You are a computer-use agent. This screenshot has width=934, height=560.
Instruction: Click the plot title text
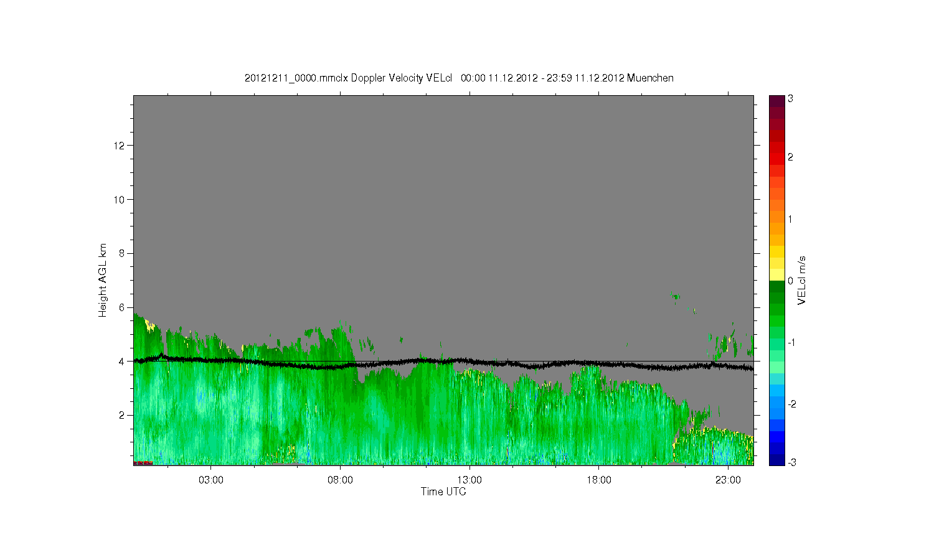(x=459, y=78)
